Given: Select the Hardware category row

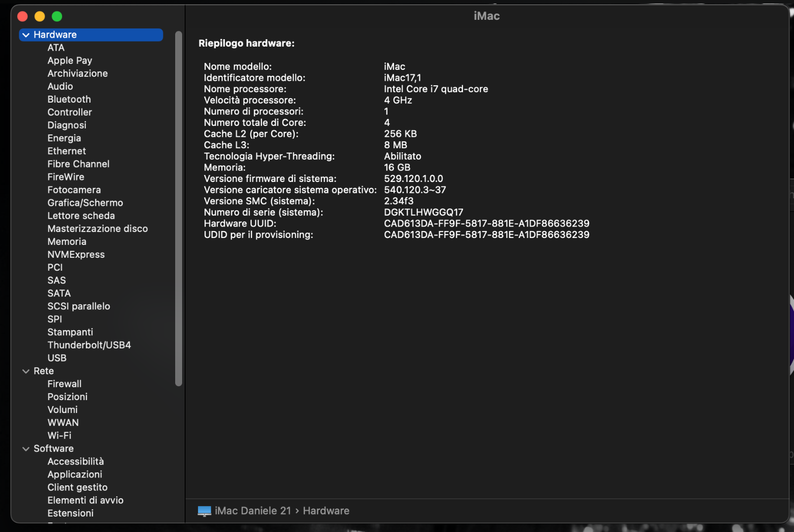Looking at the screenshot, I should (91, 35).
